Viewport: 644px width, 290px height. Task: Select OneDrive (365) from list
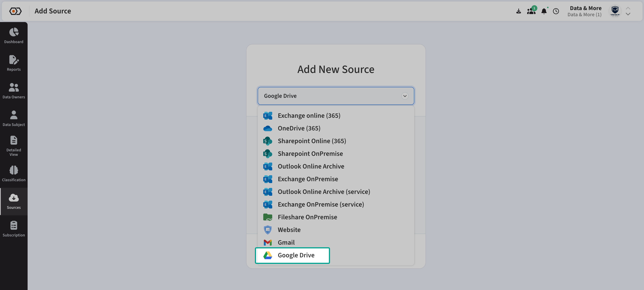tap(299, 128)
